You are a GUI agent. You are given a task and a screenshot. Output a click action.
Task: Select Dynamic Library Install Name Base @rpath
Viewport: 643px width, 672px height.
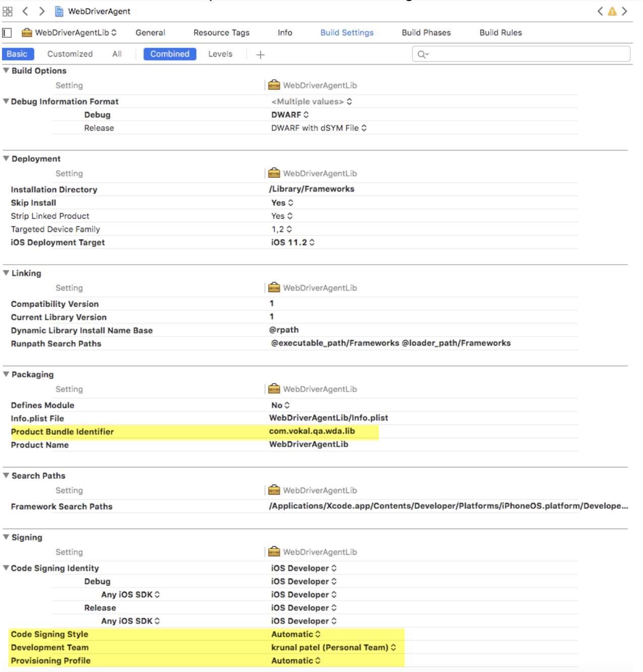[284, 330]
